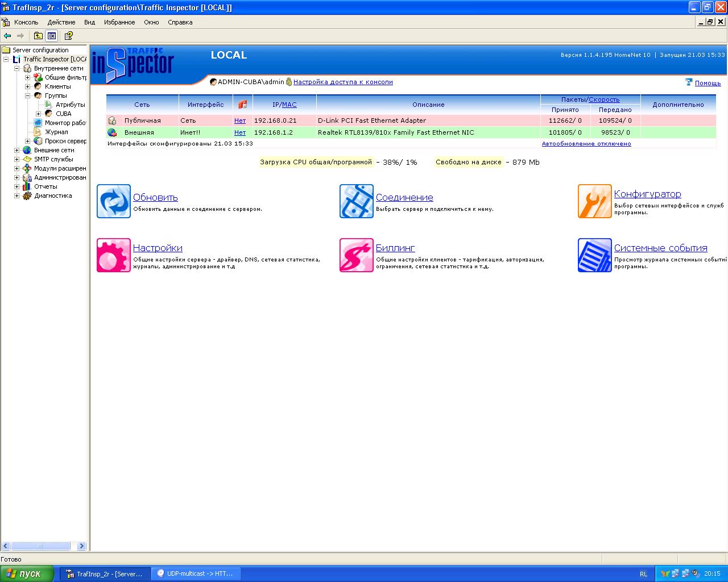Viewport: 728px width, 582px height.
Task: Expand the Прокси сервер tree node
Action: [x=27, y=141]
